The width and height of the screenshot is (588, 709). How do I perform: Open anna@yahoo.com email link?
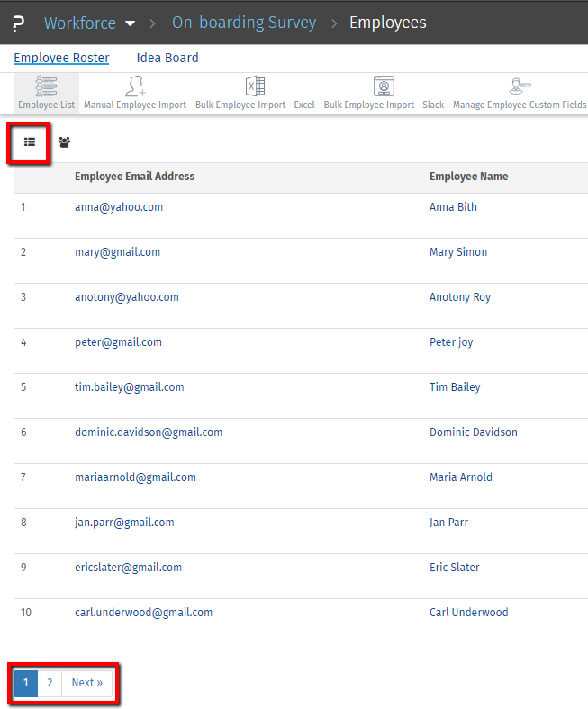click(x=119, y=207)
